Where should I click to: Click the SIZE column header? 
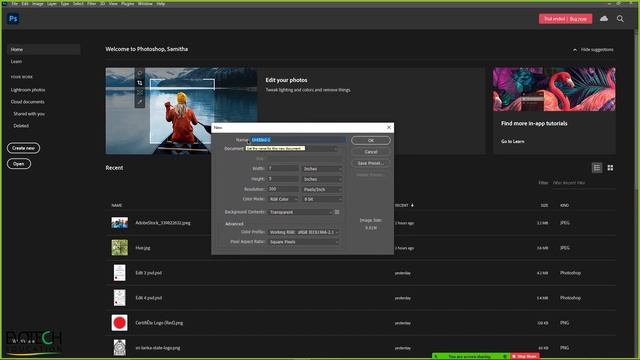point(544,205)
